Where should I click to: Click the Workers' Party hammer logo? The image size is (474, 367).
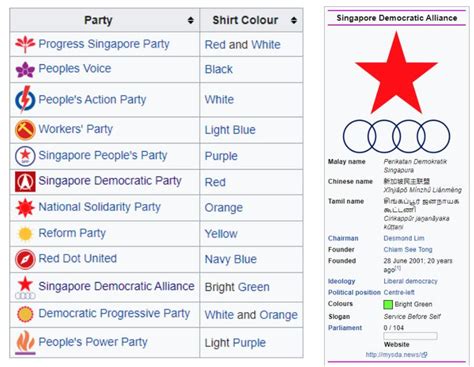pos(25,130)
